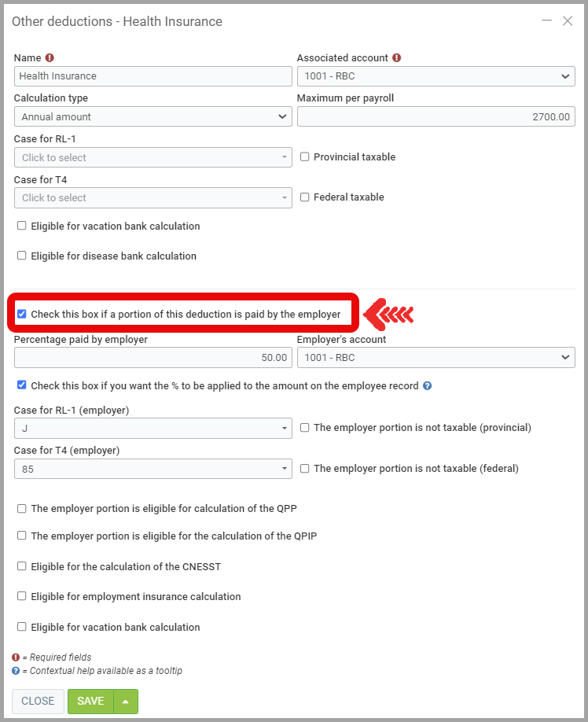Open the Case for RL-1 selector
Screen dimensions: 588x722
(153, 157)
